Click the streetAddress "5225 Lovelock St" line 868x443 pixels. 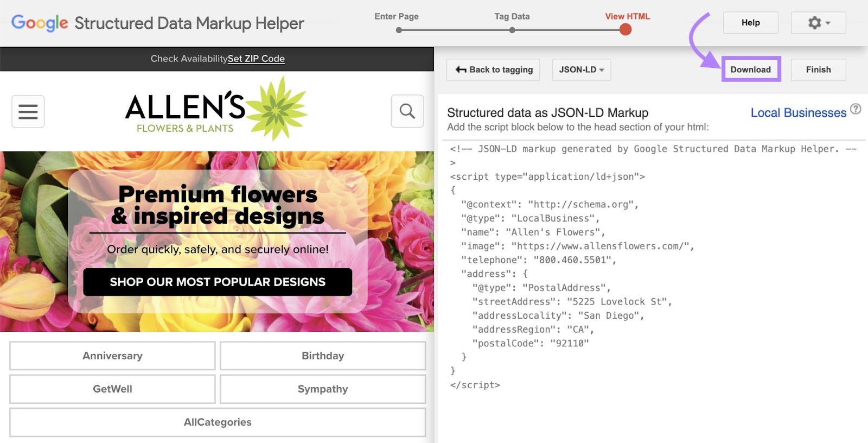coord(572,302)
